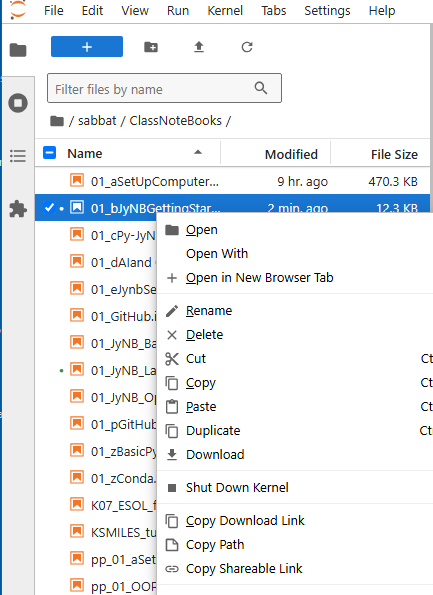The height and width of the screenshot is (595, 433).
Task: Click the New Folder icon
Action: [x=151, y=47]
